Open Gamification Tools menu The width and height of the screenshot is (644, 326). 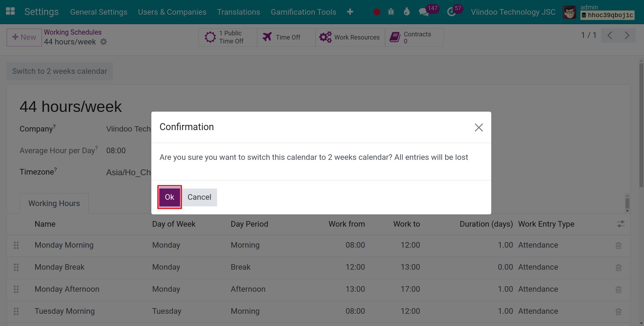(x=303, y=12)
